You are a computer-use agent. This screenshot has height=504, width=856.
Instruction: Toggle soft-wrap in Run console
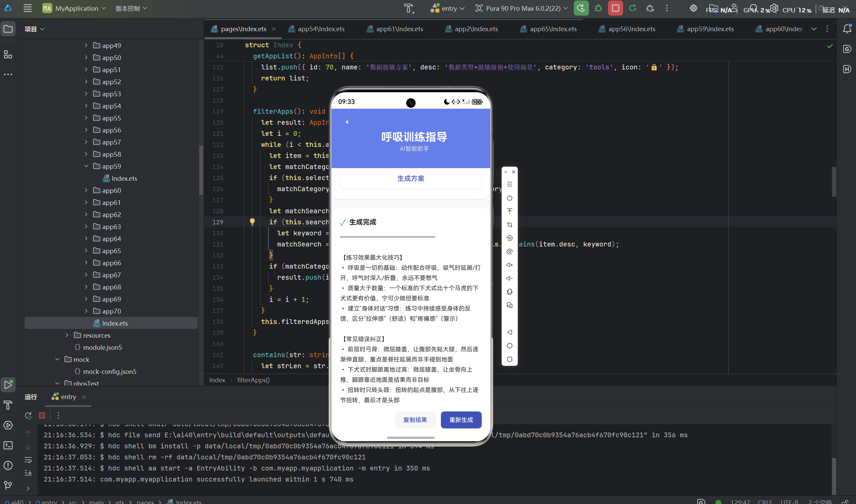pyautogui.click(x=28, y=460)
